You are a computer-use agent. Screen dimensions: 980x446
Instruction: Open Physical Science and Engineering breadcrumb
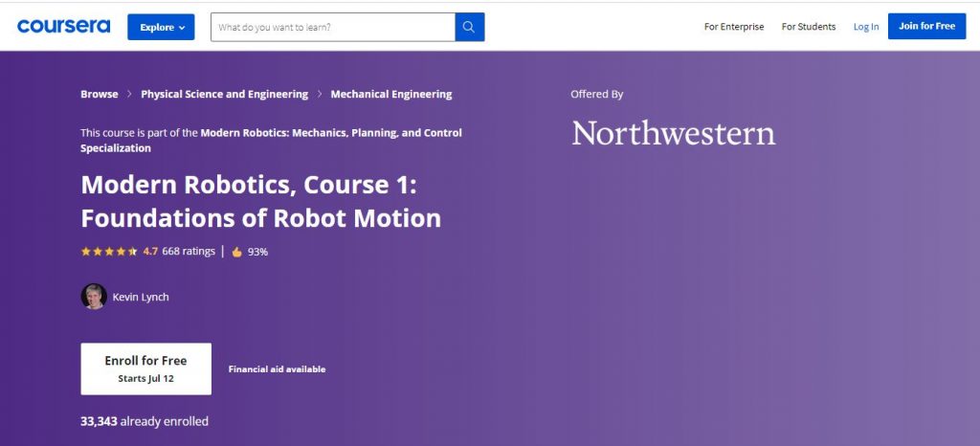coord(224,95)
